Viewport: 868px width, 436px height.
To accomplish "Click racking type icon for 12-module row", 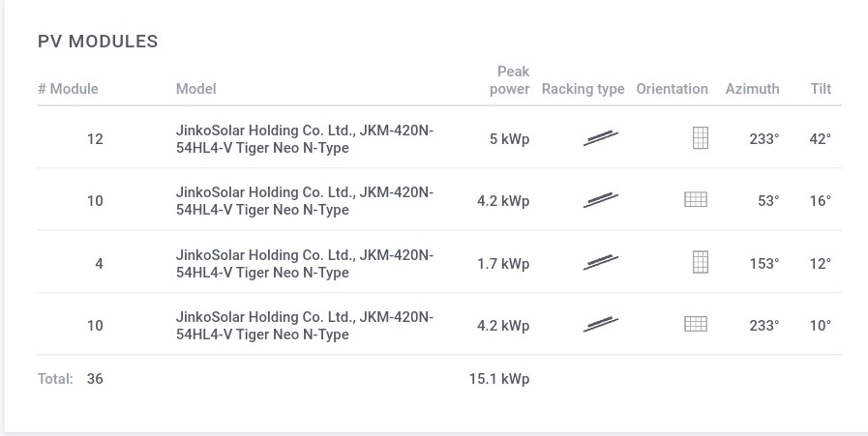I will coord(601,138).
